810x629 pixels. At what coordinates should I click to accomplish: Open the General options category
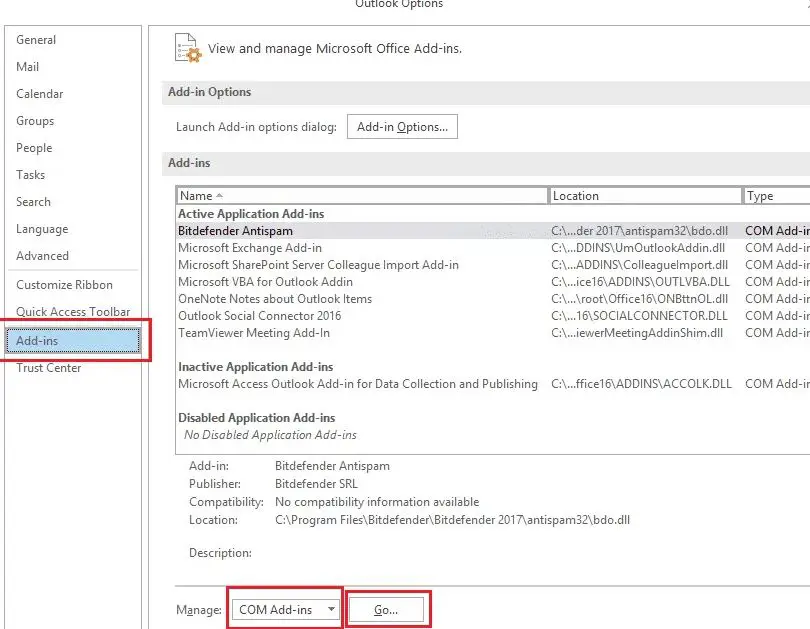(36, 40)
